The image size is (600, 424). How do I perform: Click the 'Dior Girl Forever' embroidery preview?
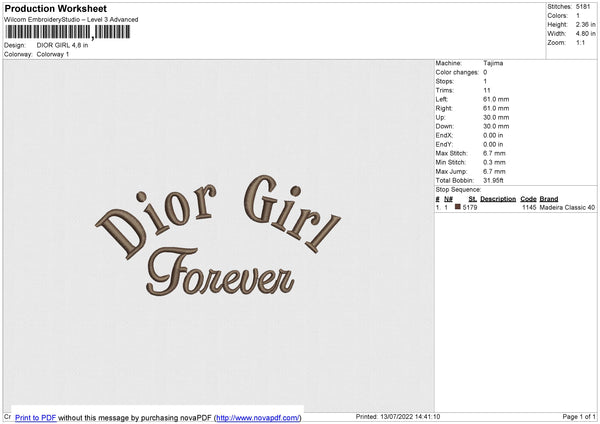218,235
